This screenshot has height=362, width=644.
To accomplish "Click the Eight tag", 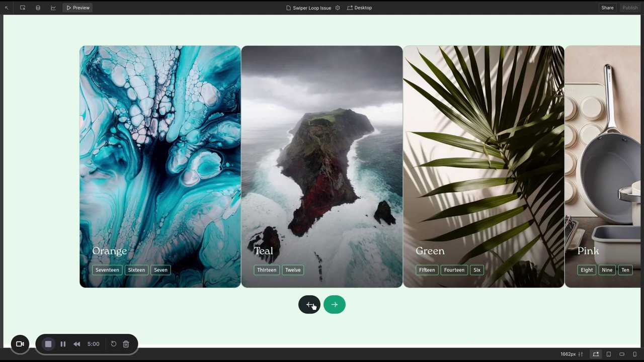I will (587, 270).
